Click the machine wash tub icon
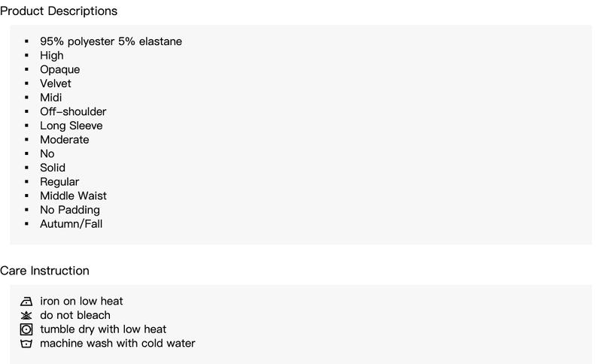602x364 pixels. point(26,343)
